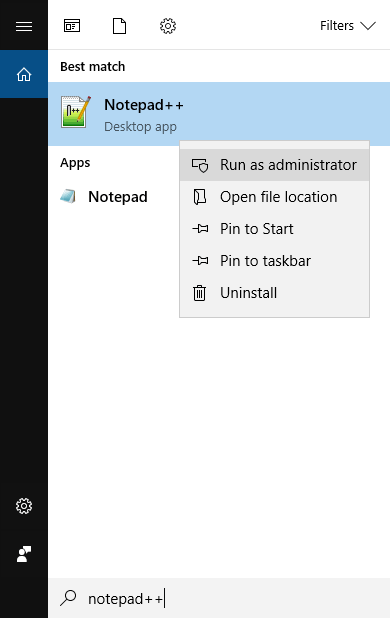Viewport: 390px width, 618px height.
Task: Select the Home icon in the sidebar
Action: 24,74
